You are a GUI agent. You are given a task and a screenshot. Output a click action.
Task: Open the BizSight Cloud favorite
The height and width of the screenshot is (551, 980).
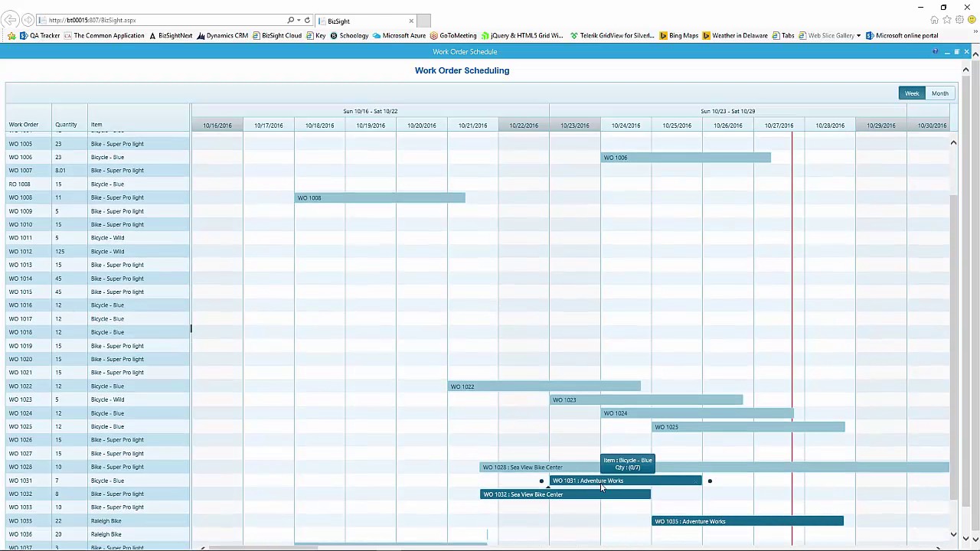coord(277,35)
